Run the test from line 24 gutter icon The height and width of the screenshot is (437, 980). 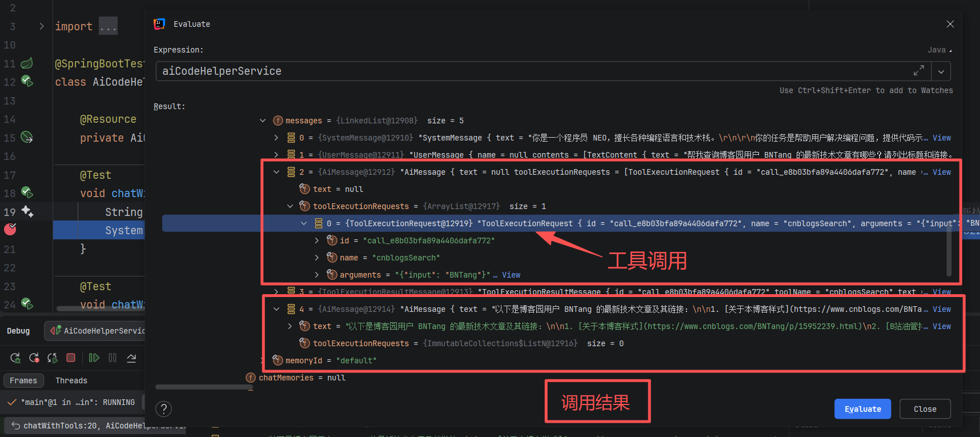point(27,304)
